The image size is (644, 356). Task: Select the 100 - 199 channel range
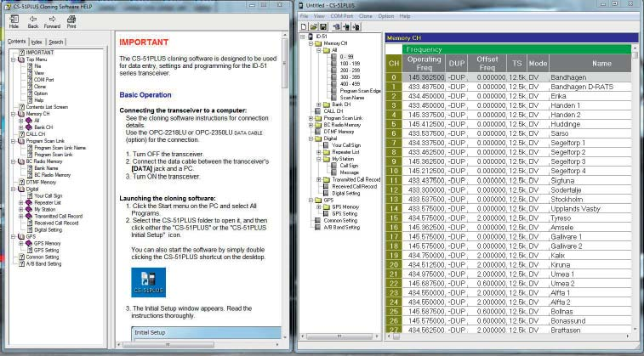pos(350,64)
